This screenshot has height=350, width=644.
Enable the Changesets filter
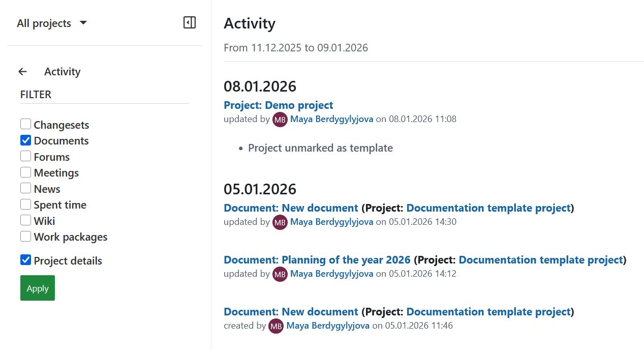point(25,124)
